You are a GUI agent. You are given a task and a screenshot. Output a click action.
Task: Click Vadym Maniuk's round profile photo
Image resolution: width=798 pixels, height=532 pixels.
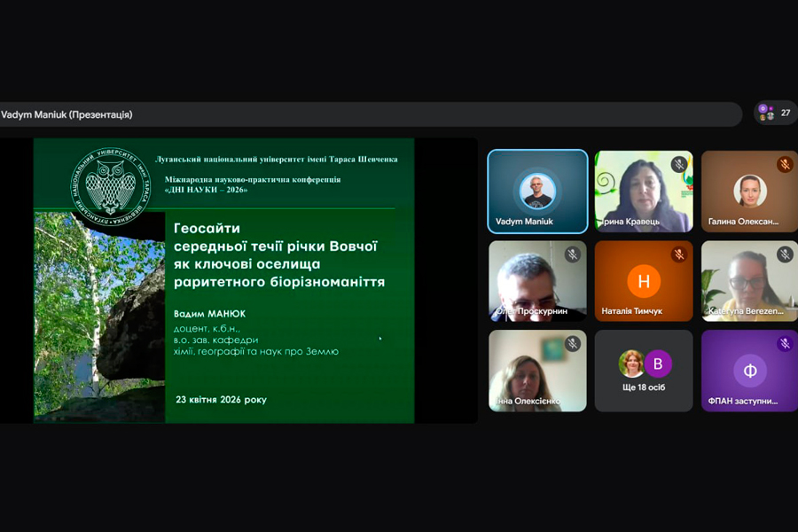point(537,191)
